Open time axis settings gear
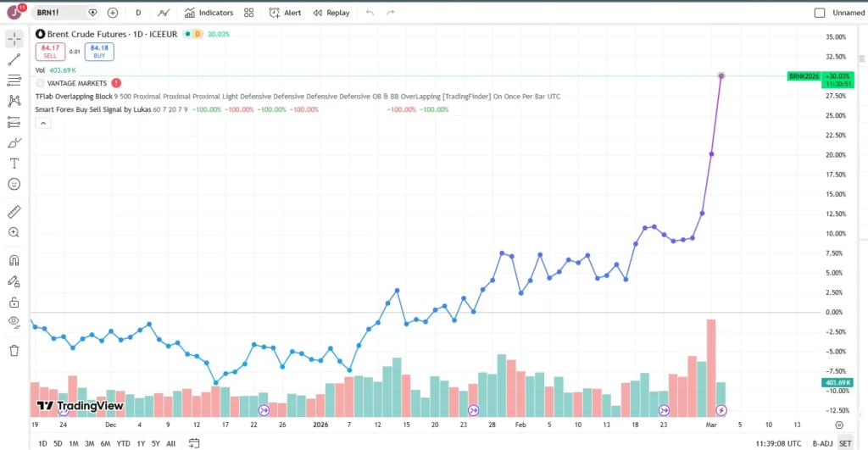Image resolution: width=868 pixels, height=450 pixels. click(839, 425)
